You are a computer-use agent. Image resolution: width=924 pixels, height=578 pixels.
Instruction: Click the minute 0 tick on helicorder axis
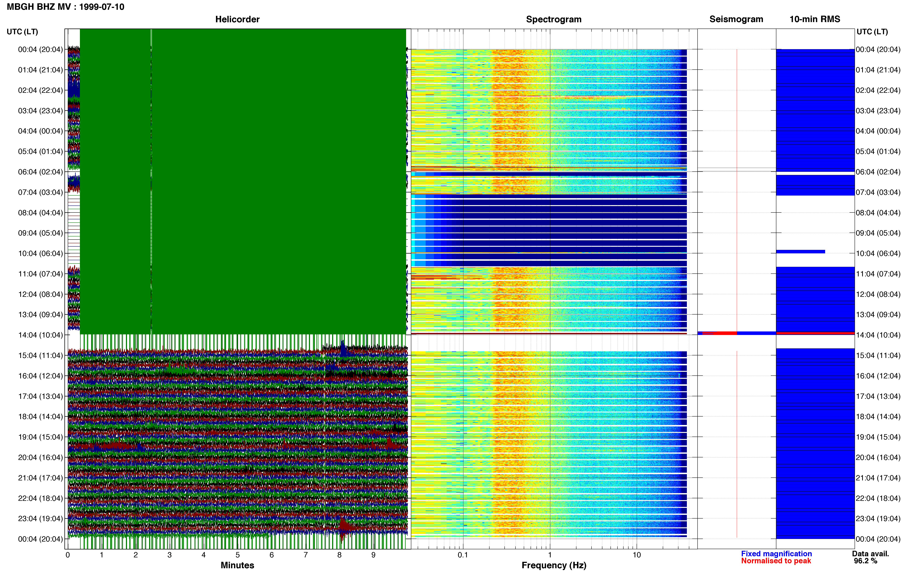(x=68, y=555)
